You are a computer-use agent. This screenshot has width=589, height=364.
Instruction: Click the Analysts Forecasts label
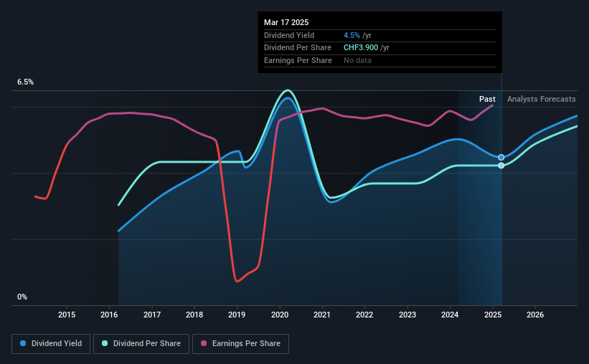point(542,99)
